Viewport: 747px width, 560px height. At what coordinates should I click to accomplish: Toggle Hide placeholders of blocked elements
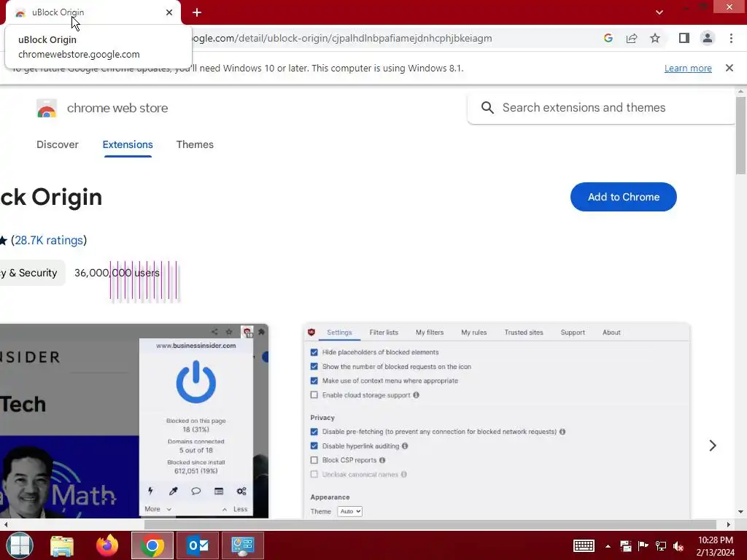click(314, 352)
